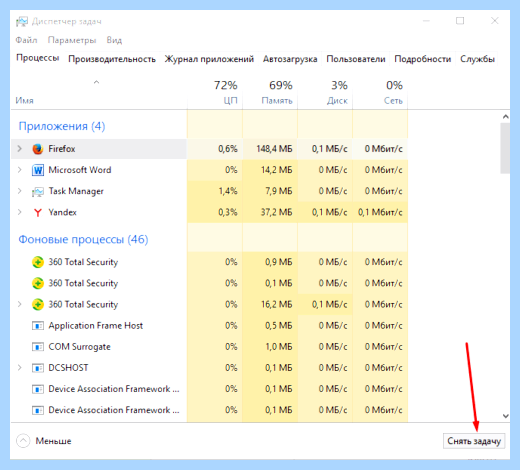The width and height of the screenshot is (520, 470).
Task: Click the circular arrow icon beside Меньше
Action: (23, 441)
